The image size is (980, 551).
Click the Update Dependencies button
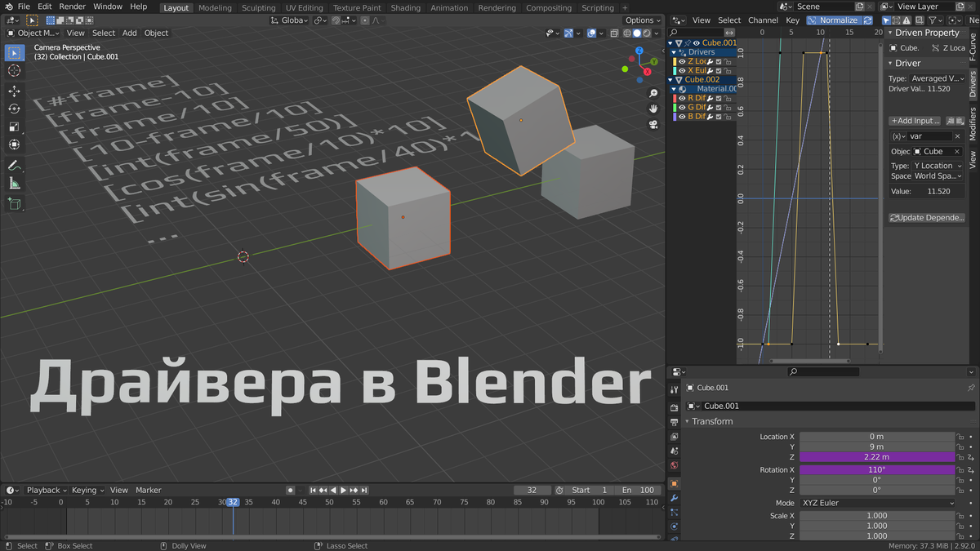tap(927, 218)
